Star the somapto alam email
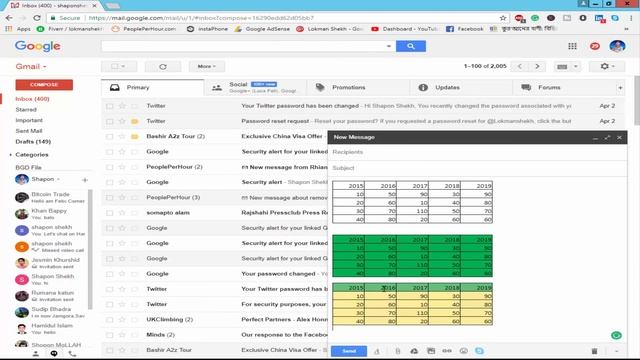This screenshot has width=640, height=360. pyautogui.click(x=122, y=213)
